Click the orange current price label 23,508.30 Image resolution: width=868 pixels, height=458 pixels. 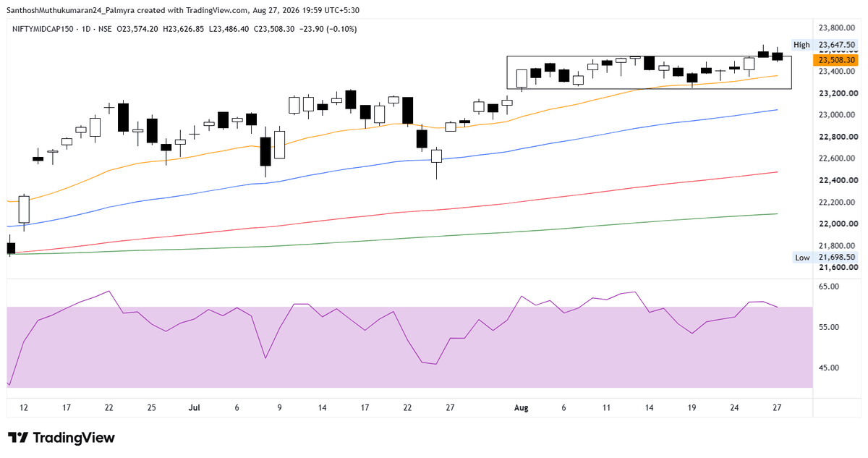[835, 61]
